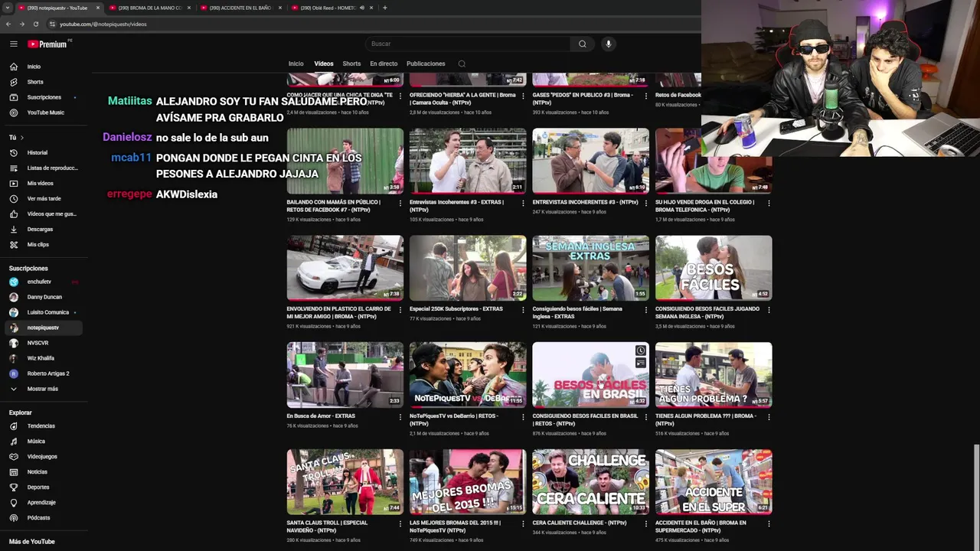Viewport: 980px width, 551px height.
Task: Open the Publicaciones tab
Action: coord(426,64)
